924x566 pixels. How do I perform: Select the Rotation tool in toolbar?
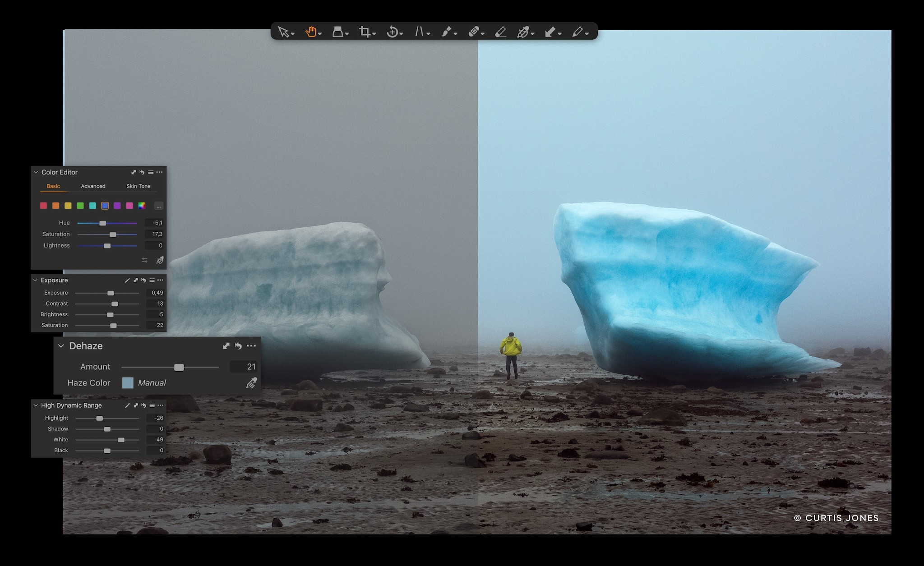click(392, 32)
